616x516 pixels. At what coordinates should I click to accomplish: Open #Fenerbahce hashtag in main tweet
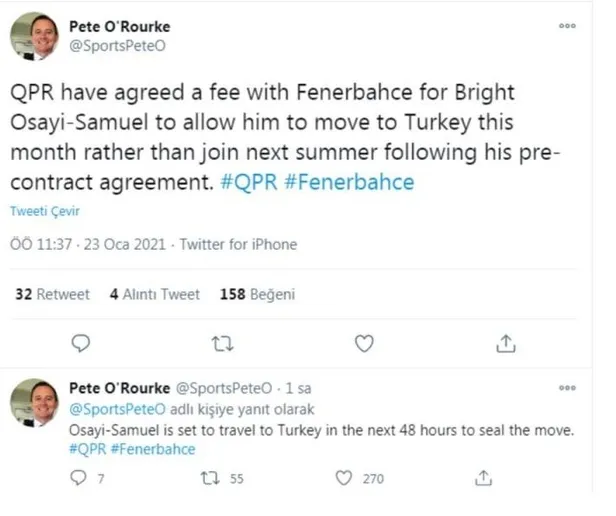364,184
